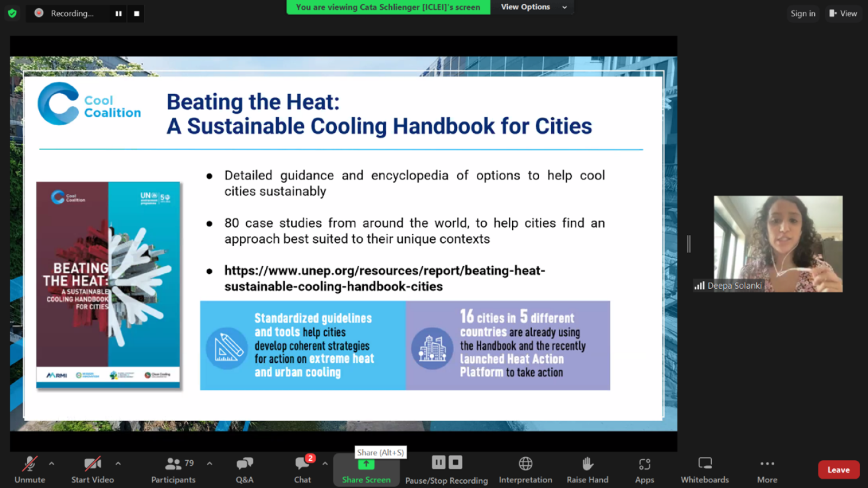868x488 pixels.
Task: Click the panel resize handle beside video
Action: tap(689, 244)
